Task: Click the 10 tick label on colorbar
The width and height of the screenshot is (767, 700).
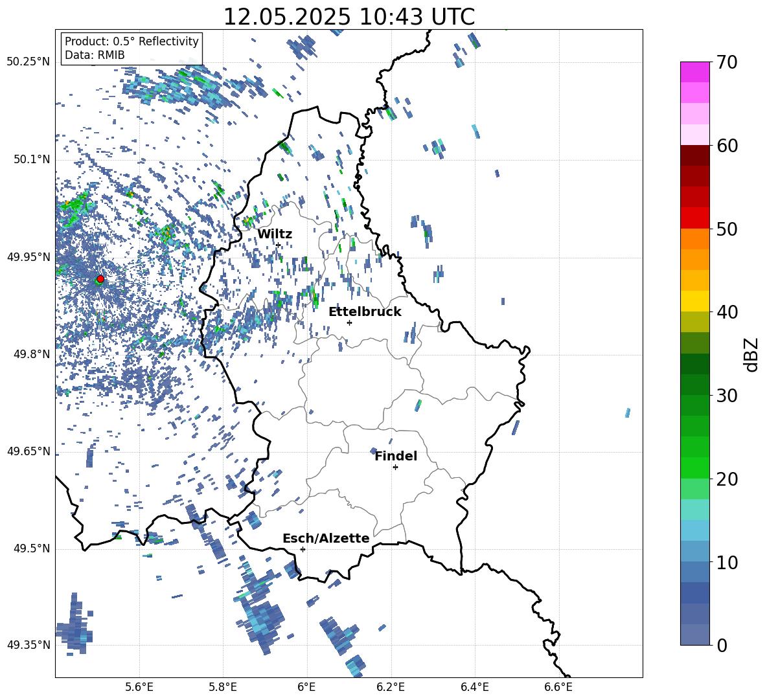Action: [x=726, y=562]
